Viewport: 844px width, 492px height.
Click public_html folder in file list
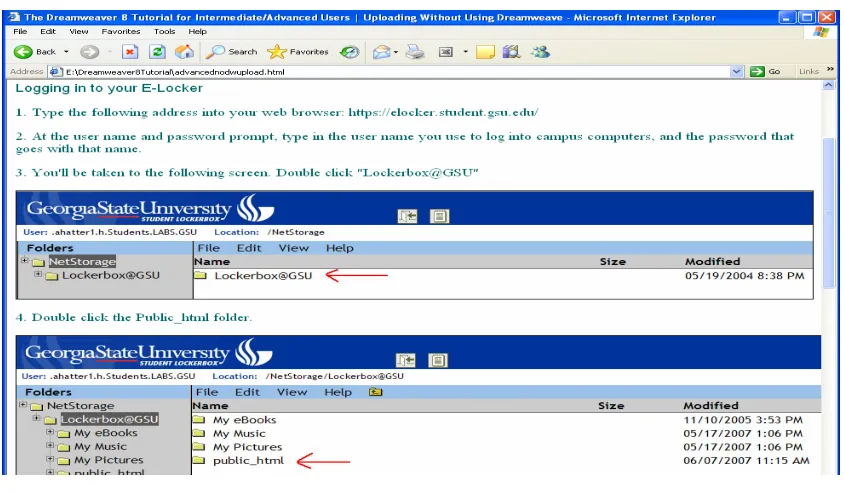(x=248, y=461)
